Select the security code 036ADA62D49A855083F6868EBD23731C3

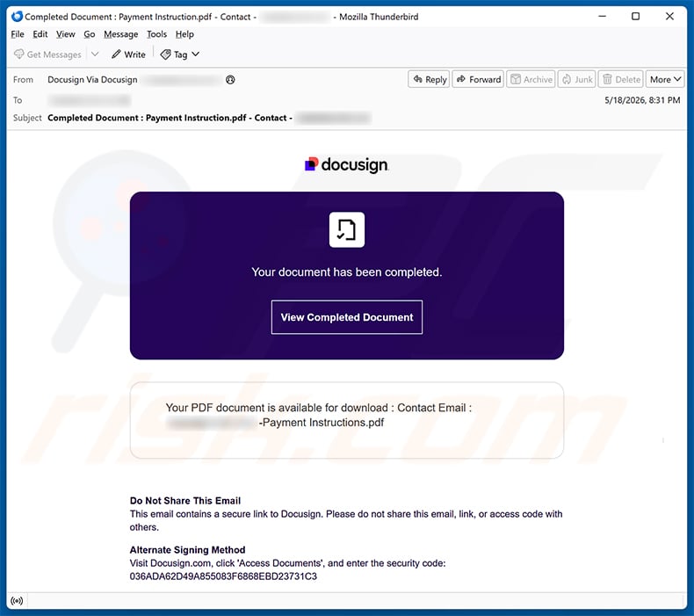[223, 576]
